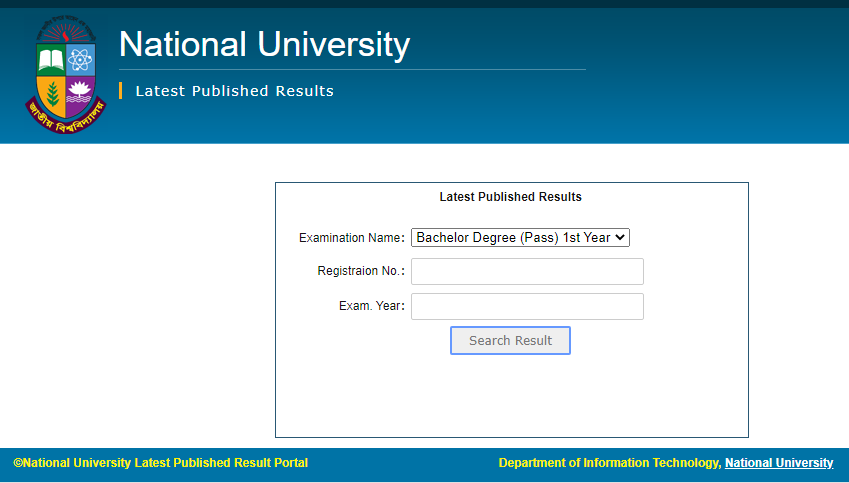The image size is (849, 483).
Task: Click the 'Latest Published Results' form heading
Action: 511,197
